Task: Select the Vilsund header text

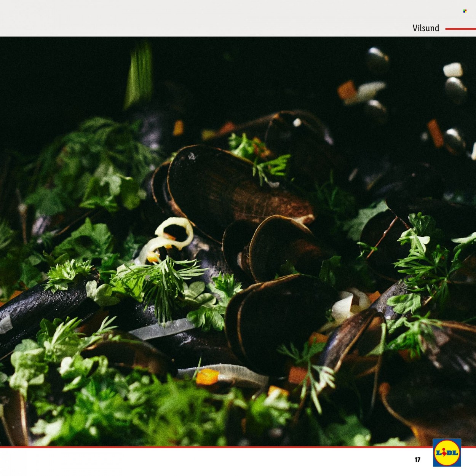Action: (426, 28)
